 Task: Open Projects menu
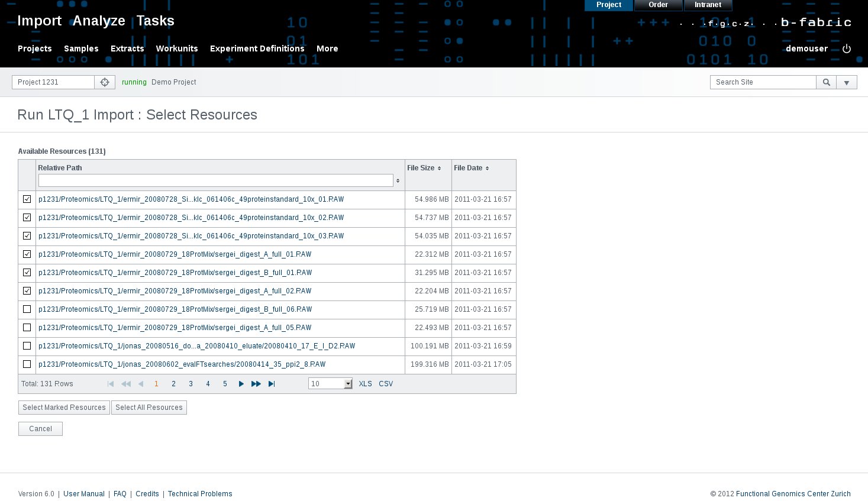(x=35, y=49)
